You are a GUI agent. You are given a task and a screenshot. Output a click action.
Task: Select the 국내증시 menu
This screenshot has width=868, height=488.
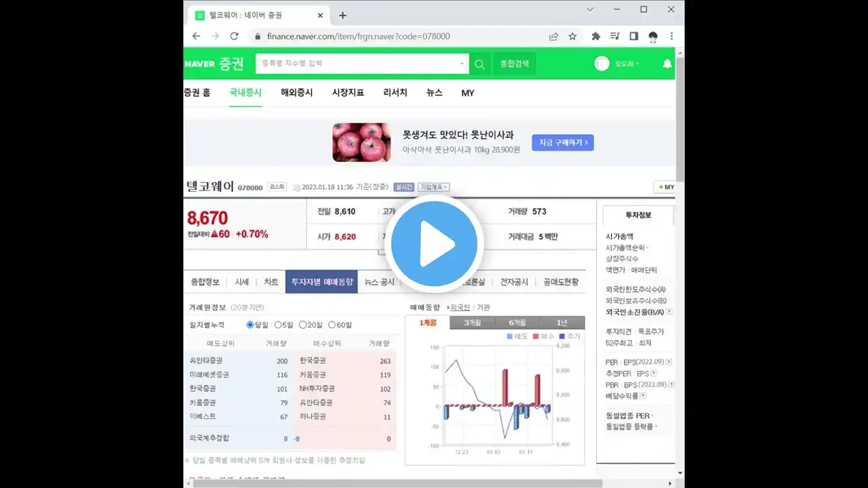(245, 93)
